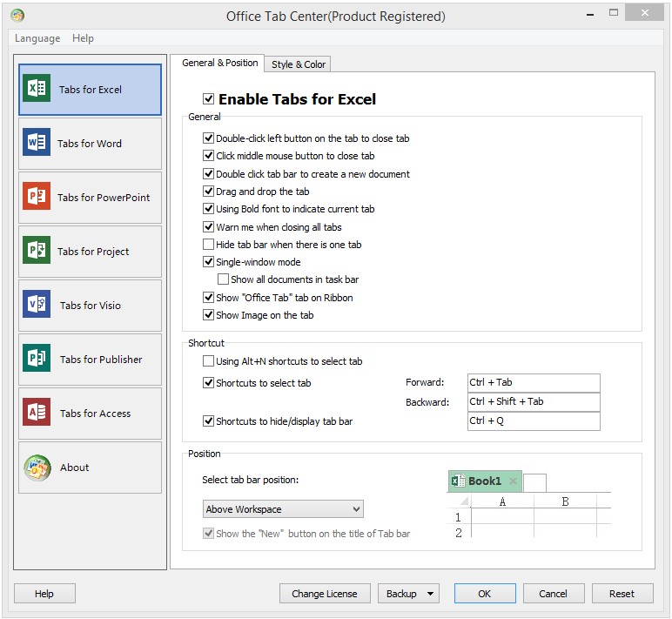
Task: Click the Book1 tab in position preview
Action: 485,481
